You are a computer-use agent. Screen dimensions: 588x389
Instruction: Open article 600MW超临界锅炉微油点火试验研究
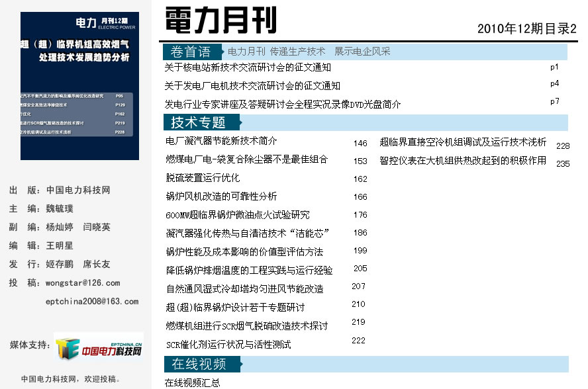pos(238,215)
